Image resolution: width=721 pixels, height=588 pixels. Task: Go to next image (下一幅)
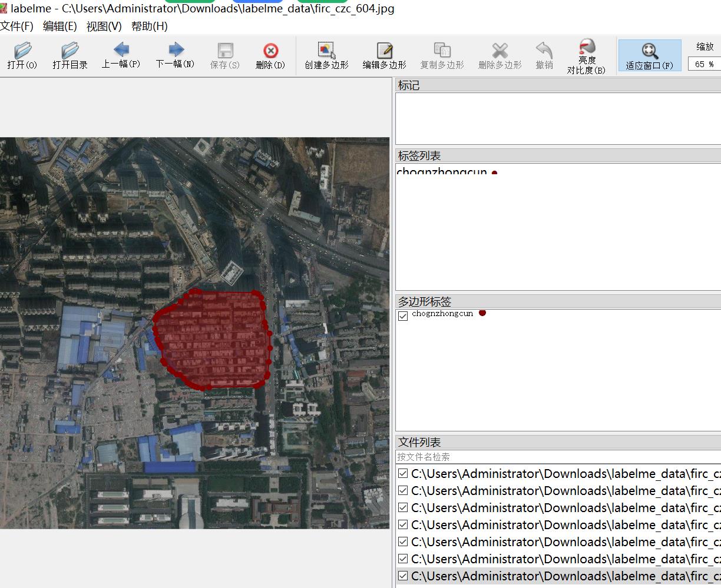coord(175,56)
